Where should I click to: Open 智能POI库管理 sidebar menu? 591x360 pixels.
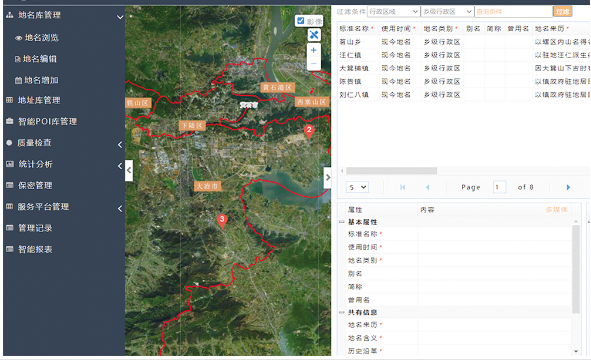pyautogui.click(x=47, y=121)
